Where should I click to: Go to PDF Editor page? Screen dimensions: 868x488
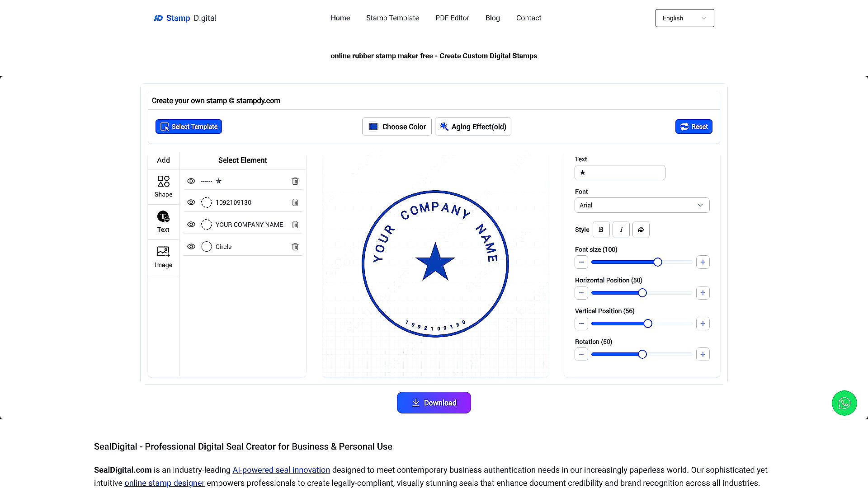[x=452, y=18]
